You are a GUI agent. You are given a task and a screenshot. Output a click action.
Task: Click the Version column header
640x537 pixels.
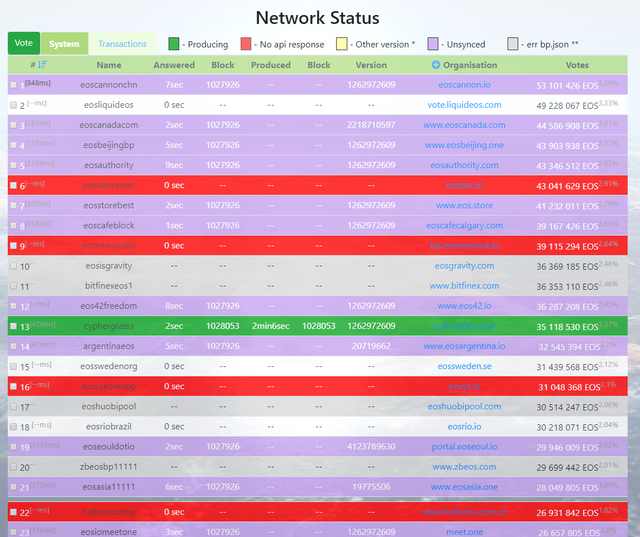pos(371,65)
